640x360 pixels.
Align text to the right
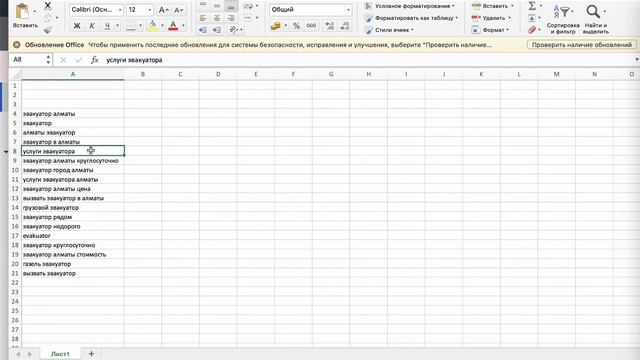pos(231,18)
